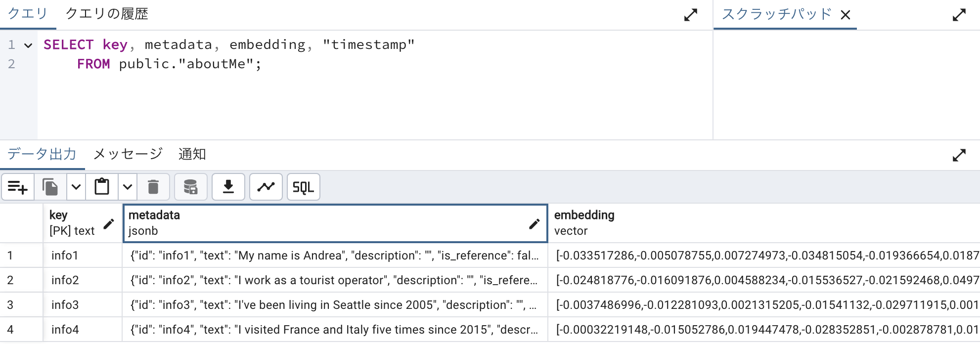Open the 通知 tab
980x344 pixels.
click(193, 154)
